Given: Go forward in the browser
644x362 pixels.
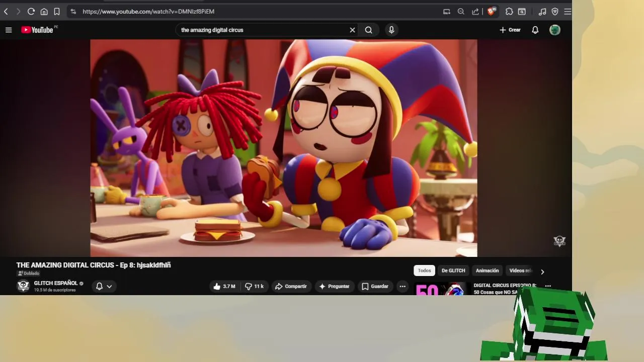Looking at the screenshot, I should click(x=19, y=11).
